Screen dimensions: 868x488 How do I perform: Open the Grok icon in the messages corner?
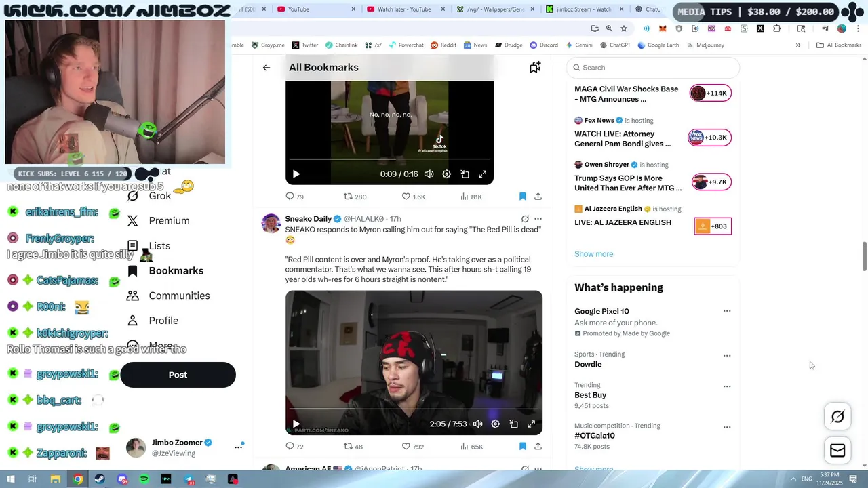coord(837,417)
